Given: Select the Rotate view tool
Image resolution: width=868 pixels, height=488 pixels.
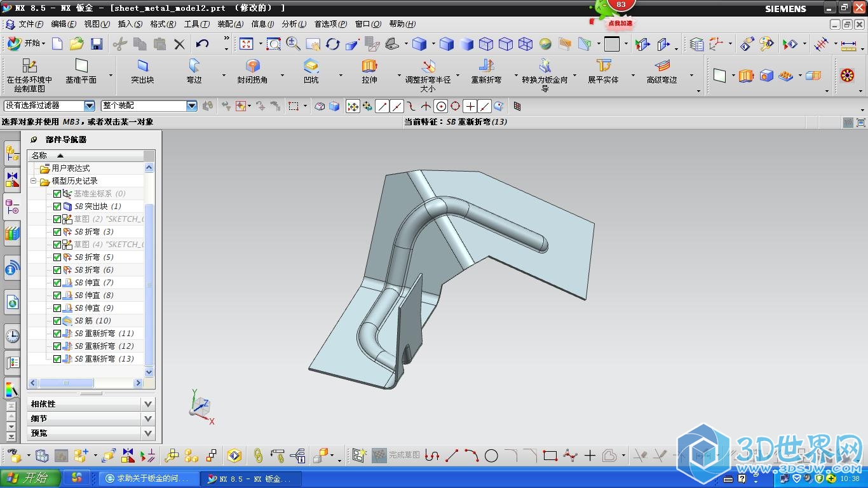Looking at the screenshot, I should coord(333,44).
